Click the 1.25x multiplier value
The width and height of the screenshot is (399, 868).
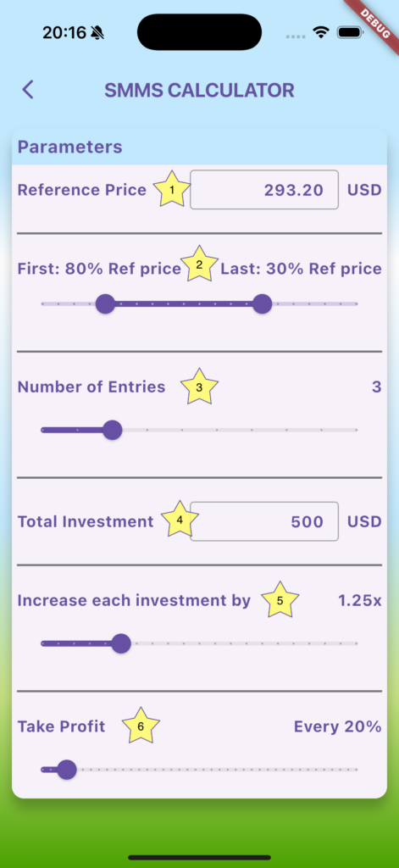coord(360,601)
